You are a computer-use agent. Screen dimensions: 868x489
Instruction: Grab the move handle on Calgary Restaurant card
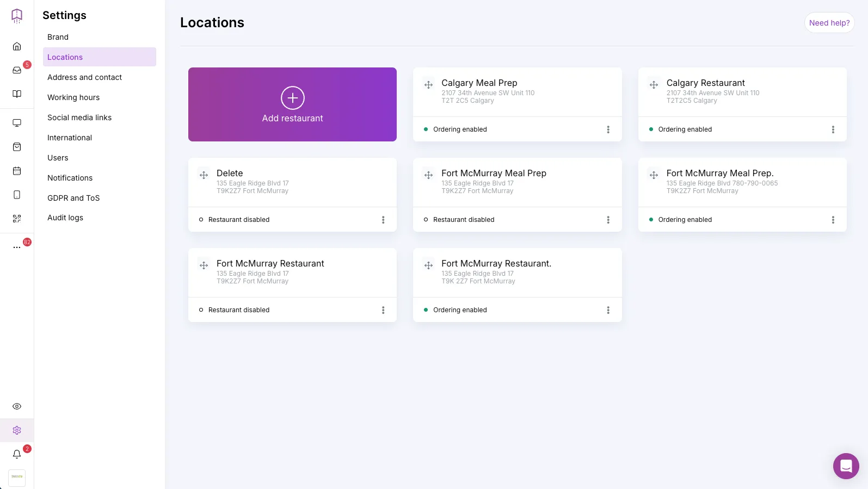pos(654,85)
